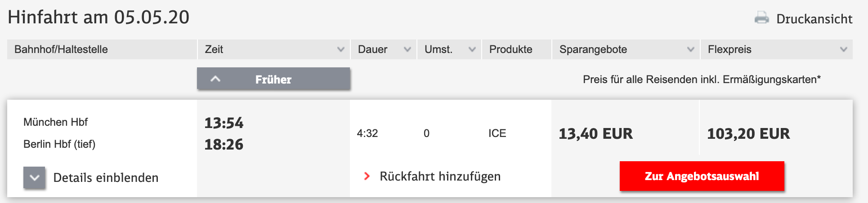Sort by Zeit using its dropdown arrow
This screenshot has height=203, width=868.
point(340,49)
